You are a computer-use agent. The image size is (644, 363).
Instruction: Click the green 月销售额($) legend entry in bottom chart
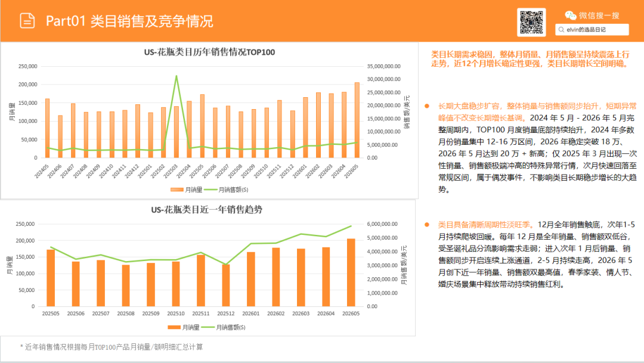coord(224,327)
